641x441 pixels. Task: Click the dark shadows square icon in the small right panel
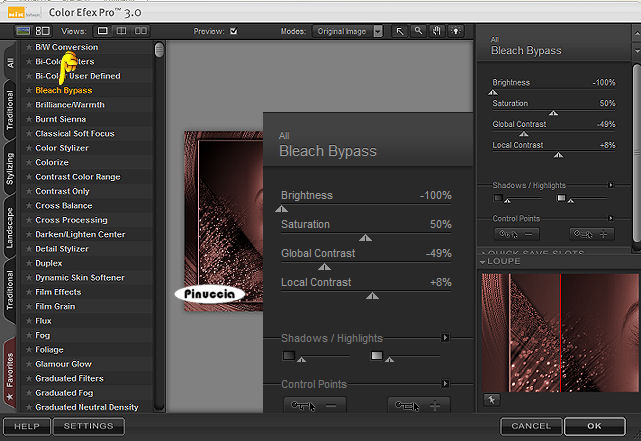[498, 198]
